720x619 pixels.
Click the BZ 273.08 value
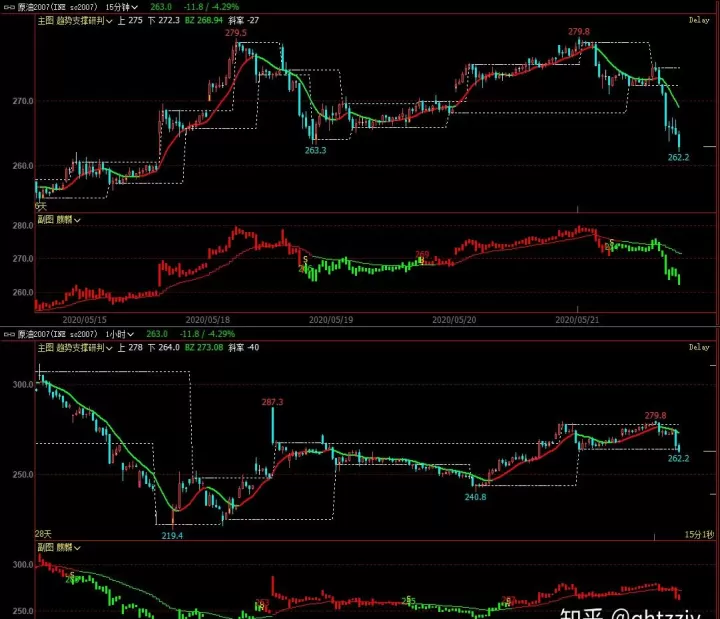coord(204,348)
